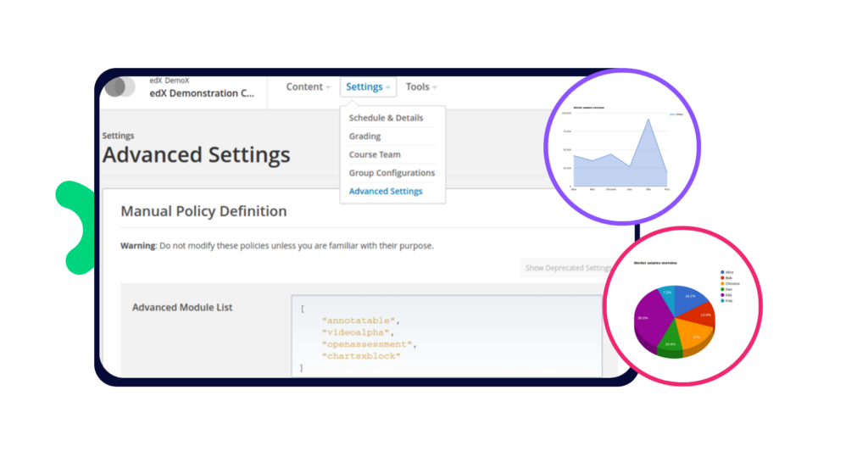Open the edX Demonstration course title link

(201, 93)
